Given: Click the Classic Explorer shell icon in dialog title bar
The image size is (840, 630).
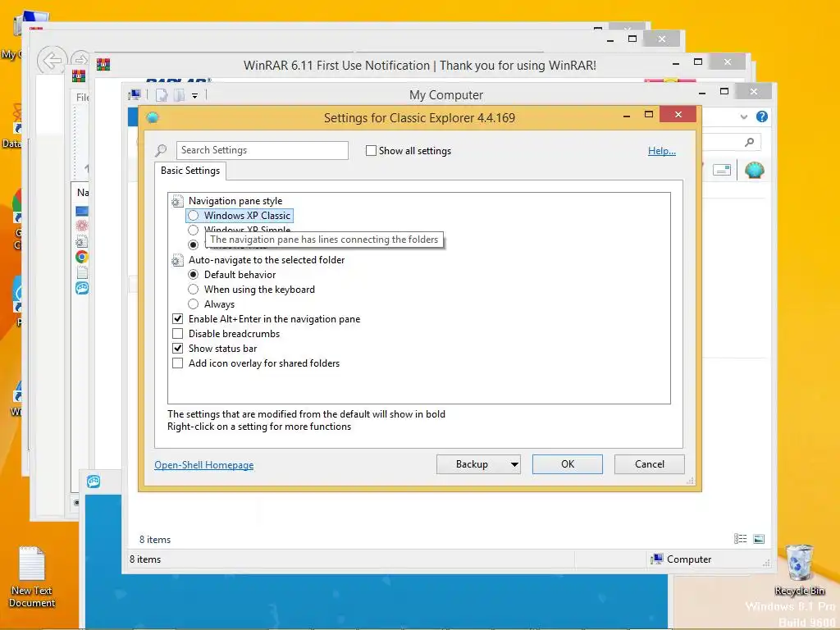Looking at the screenshot, I should coord(153,117).
